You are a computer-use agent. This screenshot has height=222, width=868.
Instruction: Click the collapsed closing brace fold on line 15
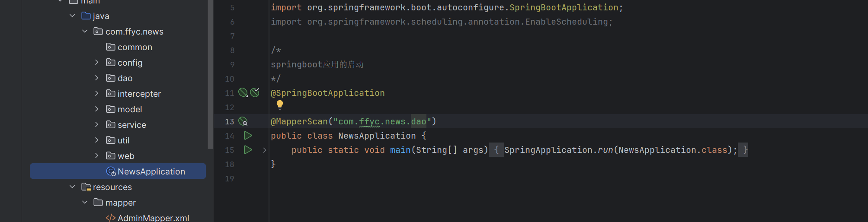click(x=743, y=150)
